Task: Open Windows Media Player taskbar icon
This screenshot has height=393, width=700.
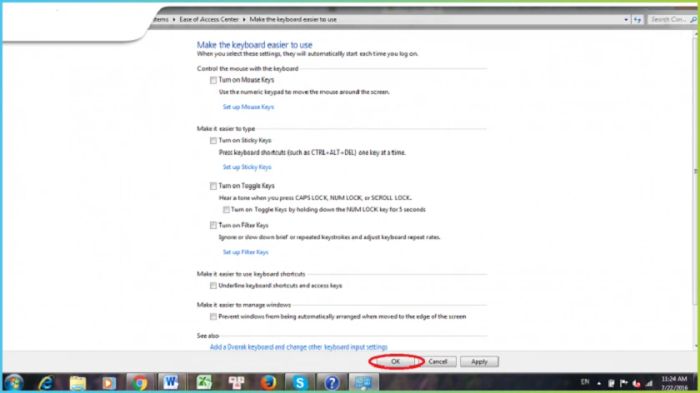Action: tap(108, 383)
